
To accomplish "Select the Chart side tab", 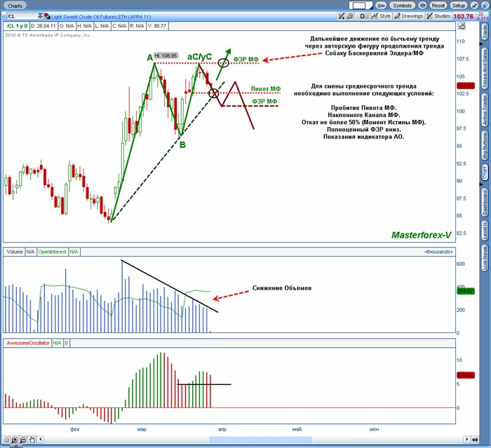I will (485, 172).
